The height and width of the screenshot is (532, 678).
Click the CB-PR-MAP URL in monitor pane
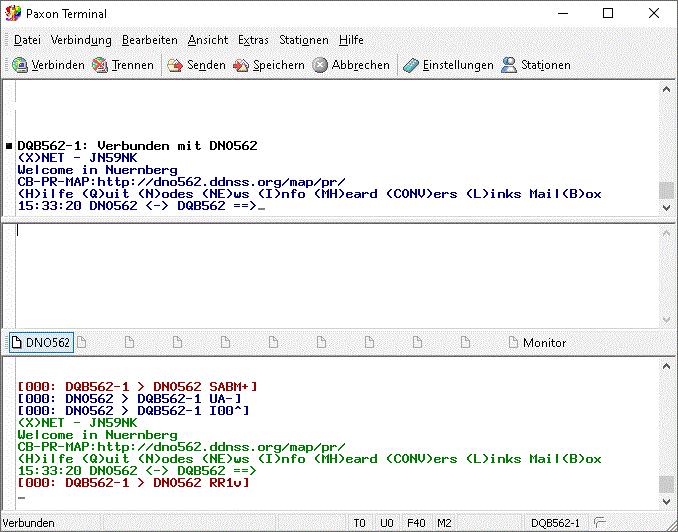[221, 447]
